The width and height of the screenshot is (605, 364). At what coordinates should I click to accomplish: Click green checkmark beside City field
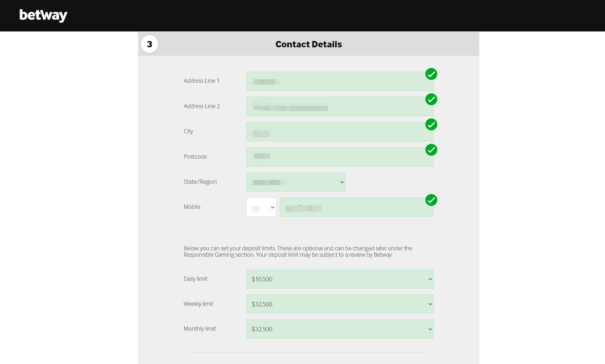[x=431, y=125]
